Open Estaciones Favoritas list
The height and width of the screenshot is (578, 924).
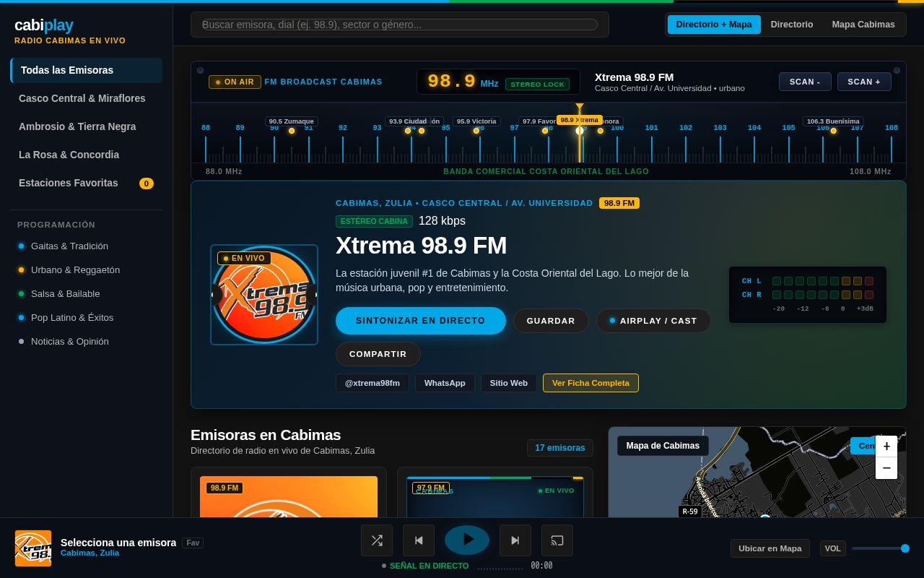point(87,183)
